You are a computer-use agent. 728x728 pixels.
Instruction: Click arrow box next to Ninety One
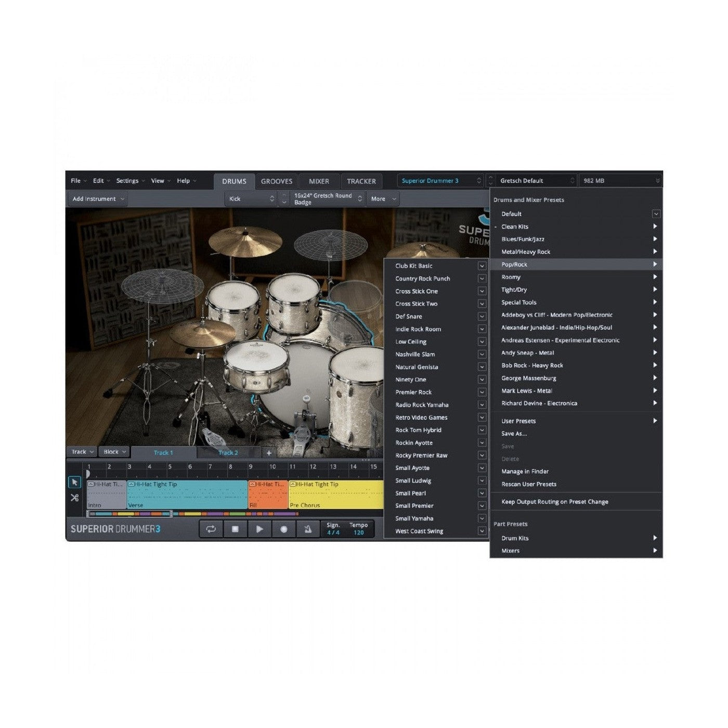(482, 380)
